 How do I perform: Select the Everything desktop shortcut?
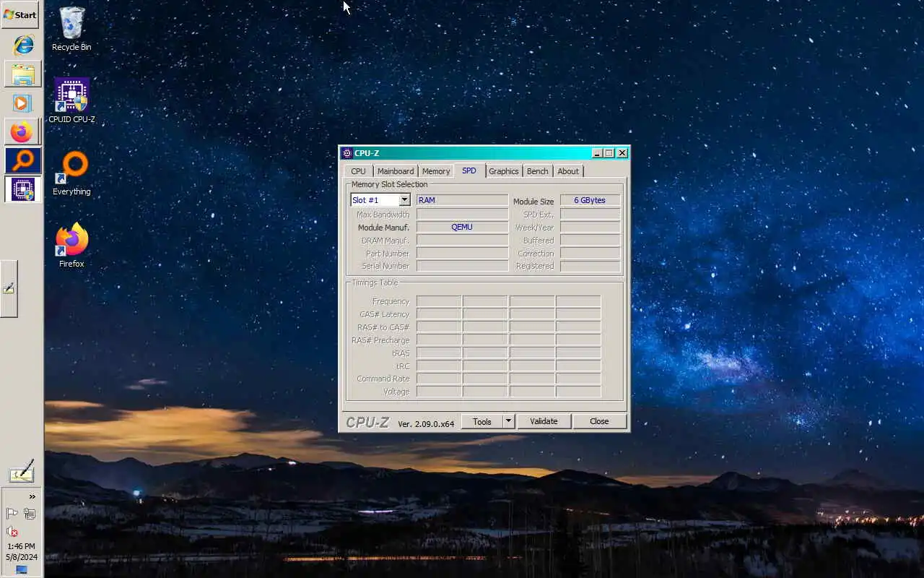pos(71,173)
